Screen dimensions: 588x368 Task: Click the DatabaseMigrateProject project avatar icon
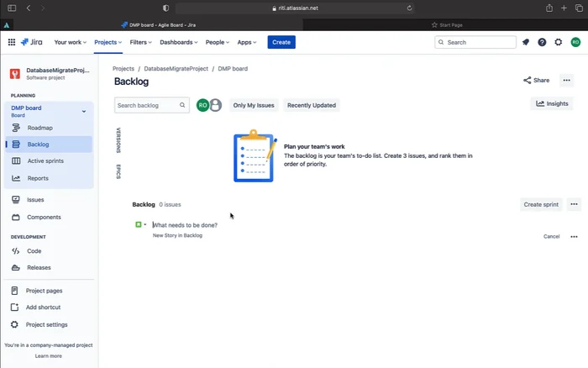coord(15,74)
